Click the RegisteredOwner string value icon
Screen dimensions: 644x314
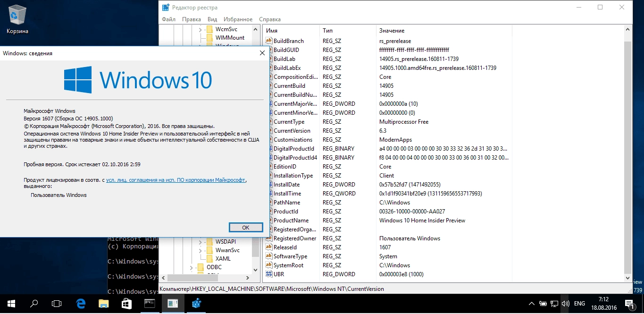click(269, 238)
